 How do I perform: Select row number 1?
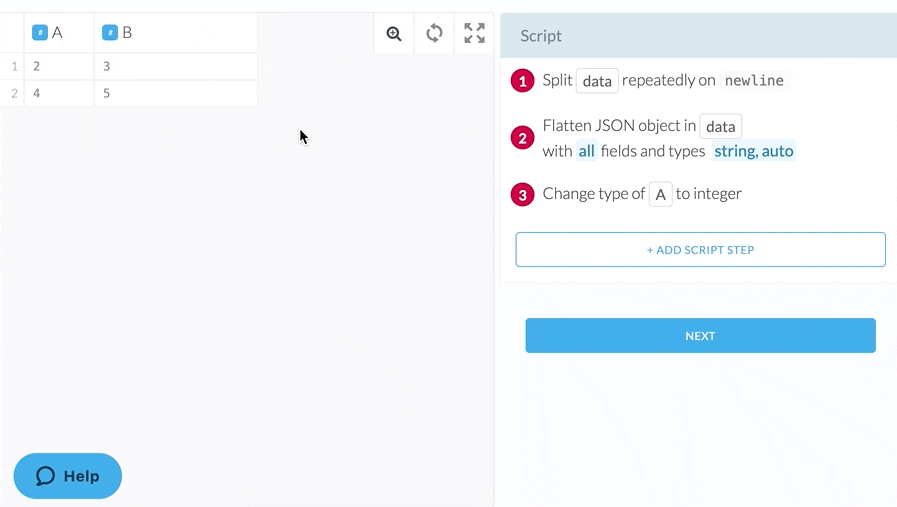coord(14,67)
